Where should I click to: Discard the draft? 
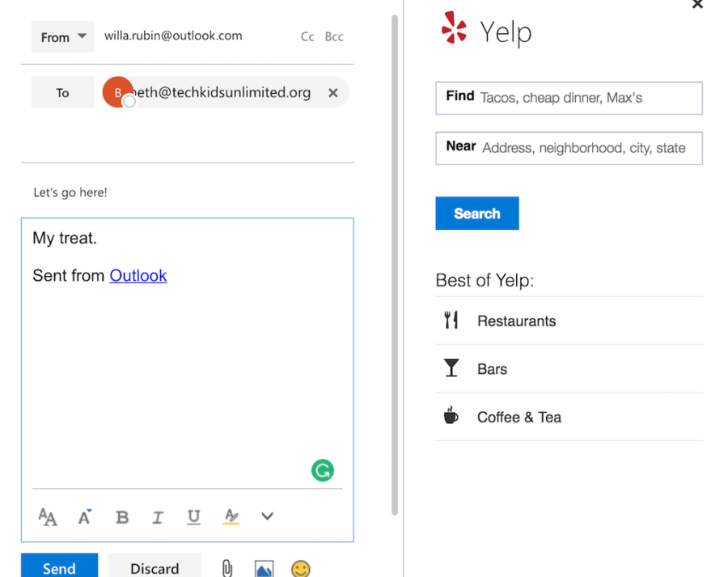pyautogui.click(x=155, y=566)
